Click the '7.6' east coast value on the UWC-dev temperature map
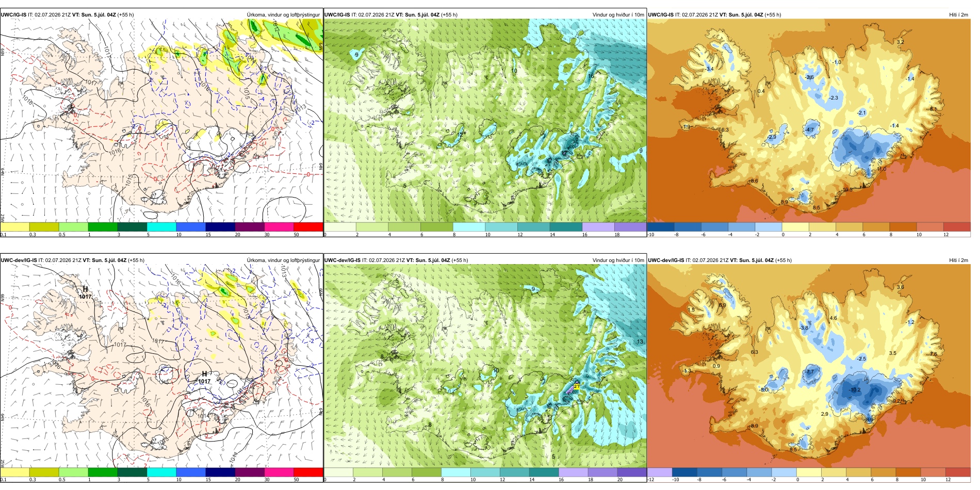This screenshot has width=980, height=490. 934,354
